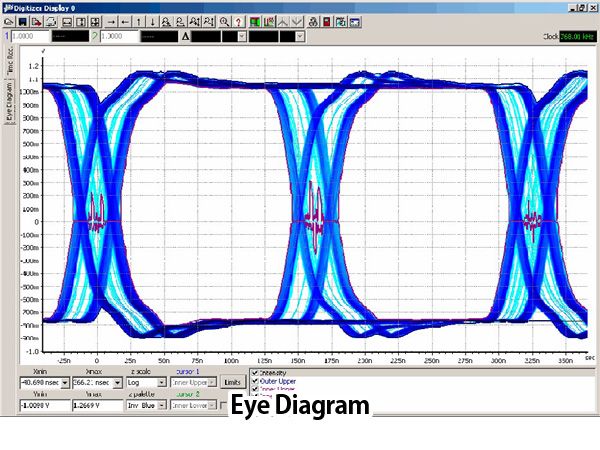Click the right arrow pan icon
Screen dimensions: 600x450
111,20
